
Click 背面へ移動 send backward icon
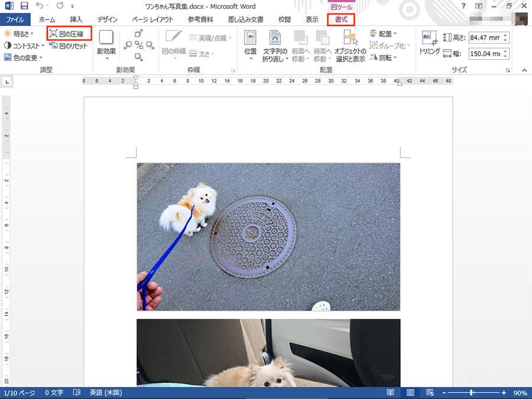point(322,38)
